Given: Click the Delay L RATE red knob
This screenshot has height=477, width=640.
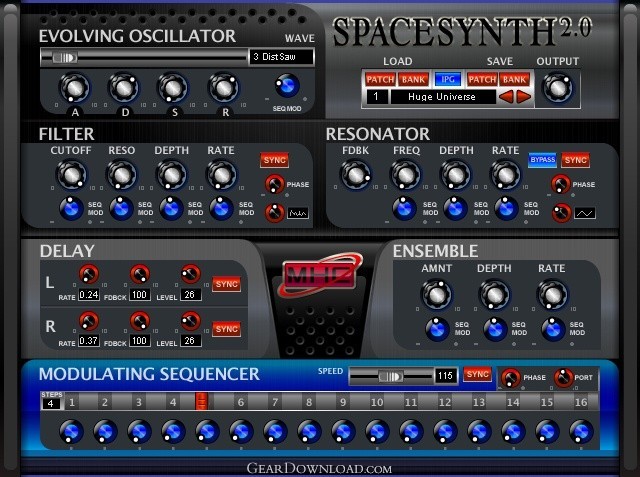Looking at the screenshot, I should tap(89, 274).
